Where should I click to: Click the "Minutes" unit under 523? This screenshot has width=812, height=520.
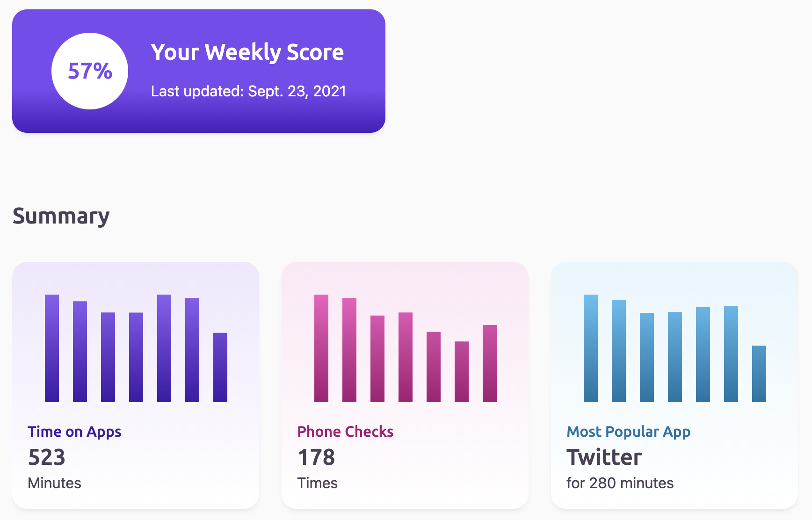pyautogui.click(x=54, y=483)
